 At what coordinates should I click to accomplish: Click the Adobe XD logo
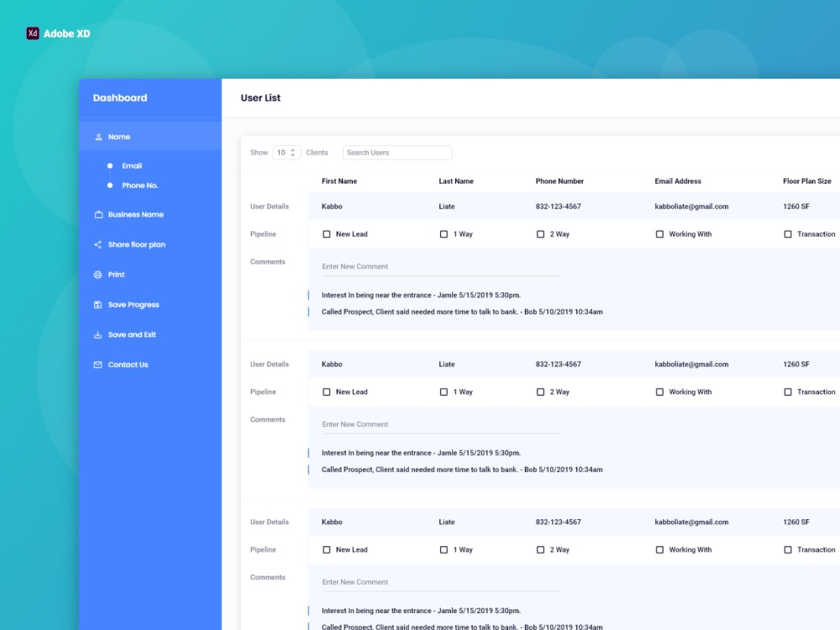32,34
